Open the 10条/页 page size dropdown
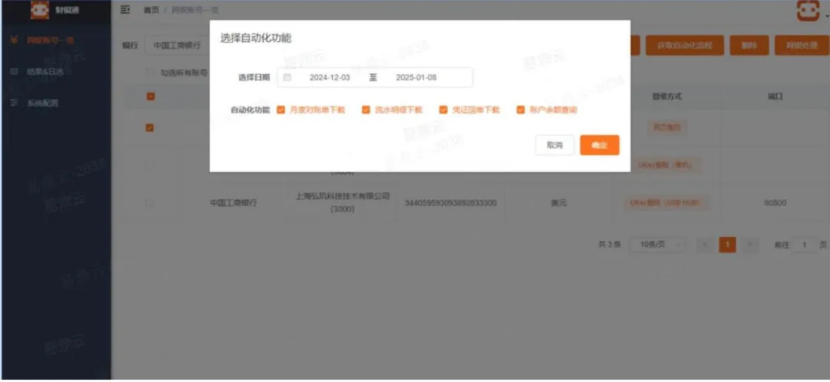This screenshot has width=830, height=382. 657,245
